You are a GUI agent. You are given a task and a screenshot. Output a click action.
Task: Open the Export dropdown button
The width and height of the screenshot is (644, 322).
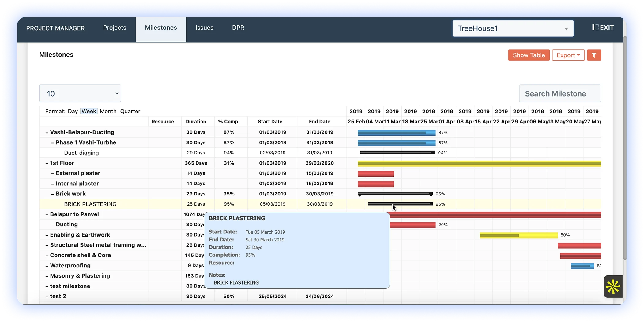[568, 55]
